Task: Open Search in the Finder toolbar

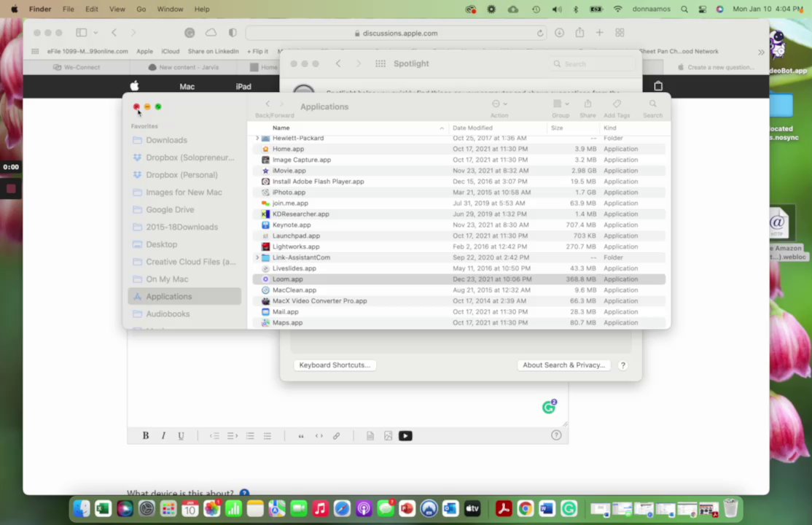Action: tap(652, 104)
